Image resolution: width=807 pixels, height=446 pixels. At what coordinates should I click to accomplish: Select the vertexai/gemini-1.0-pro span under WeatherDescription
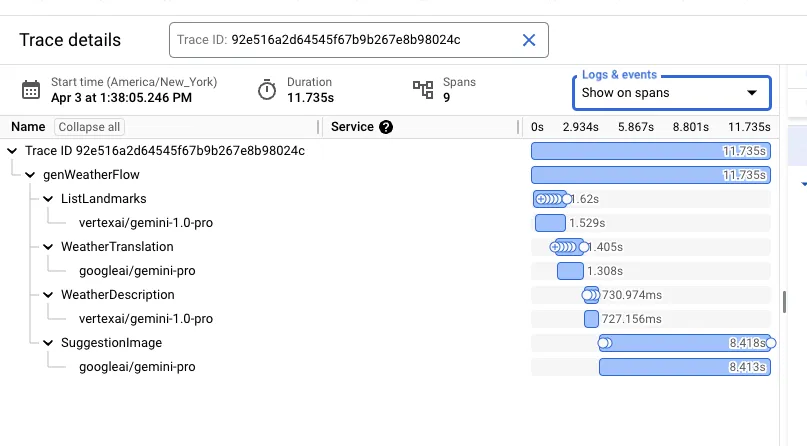145,319
